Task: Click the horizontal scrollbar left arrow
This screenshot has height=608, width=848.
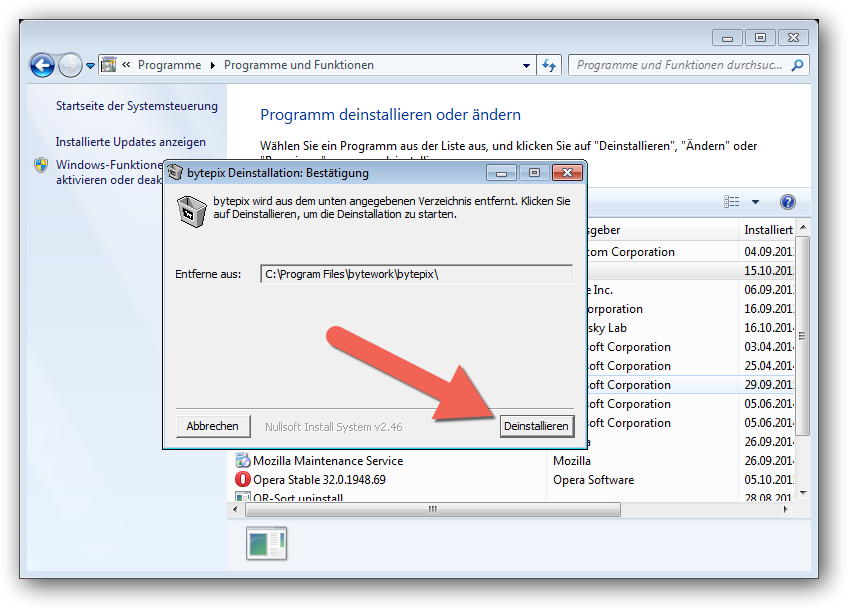Action: point(235,509)
